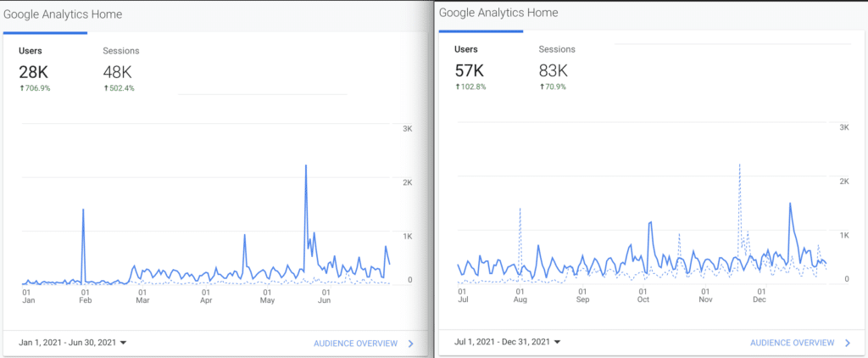Click the 102.8% users increase indicator
The height and width of the screenshot is (358, 868).
[470, 87]
